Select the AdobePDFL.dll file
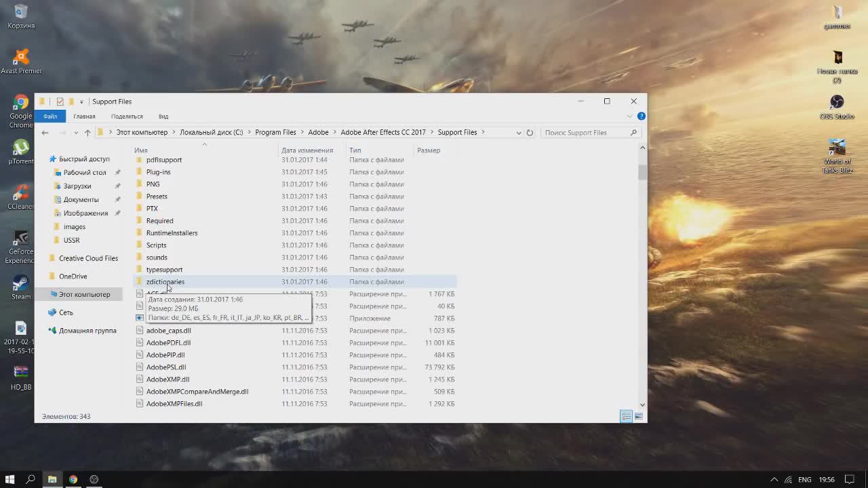Viewport: 868px width, 488px height. click(168, 343)
